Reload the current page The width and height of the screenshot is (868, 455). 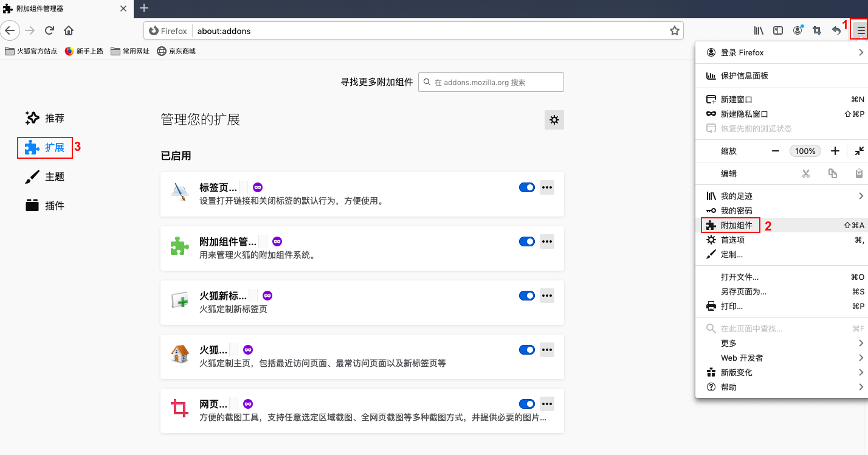(49, 30)
